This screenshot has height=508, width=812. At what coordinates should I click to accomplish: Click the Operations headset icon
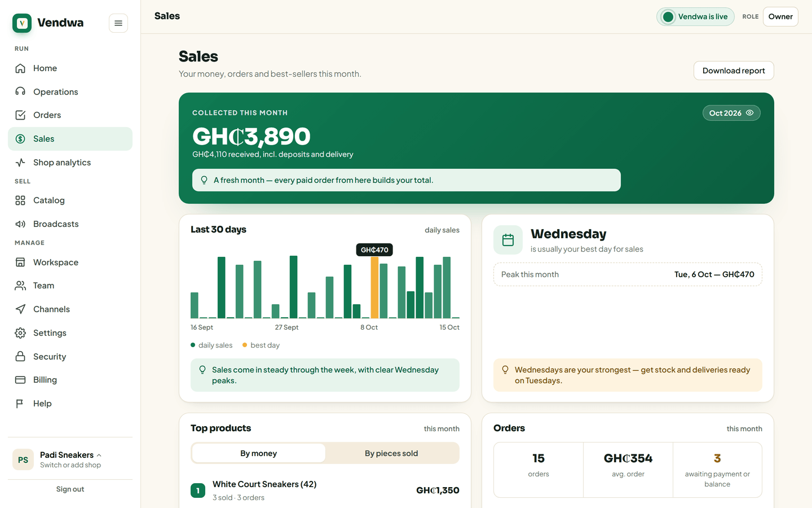(x=20, y=92)
